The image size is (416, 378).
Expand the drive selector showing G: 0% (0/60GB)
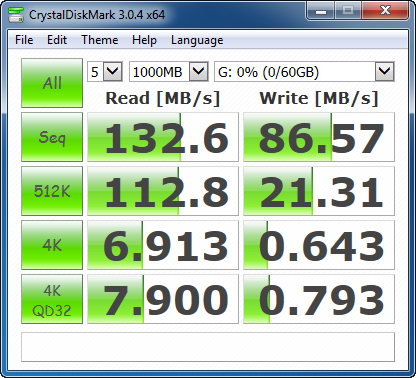tap(385, 71)
